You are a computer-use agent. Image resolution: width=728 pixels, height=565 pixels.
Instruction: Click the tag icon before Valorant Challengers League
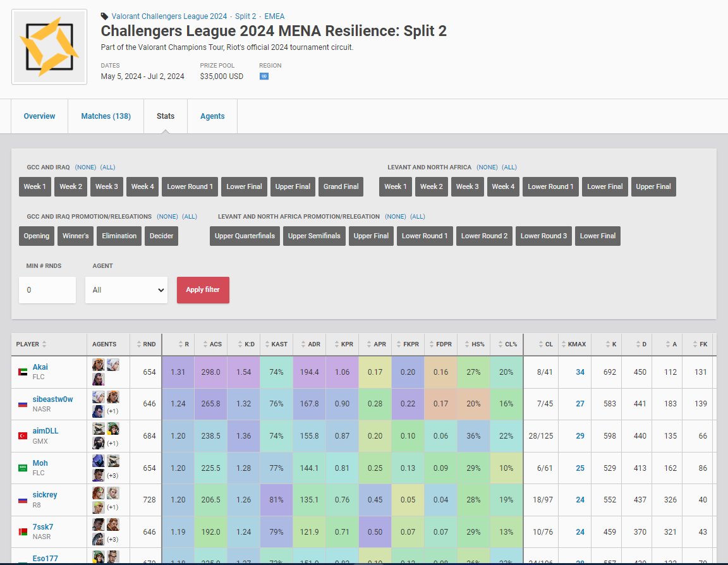(x=104, y=16)
